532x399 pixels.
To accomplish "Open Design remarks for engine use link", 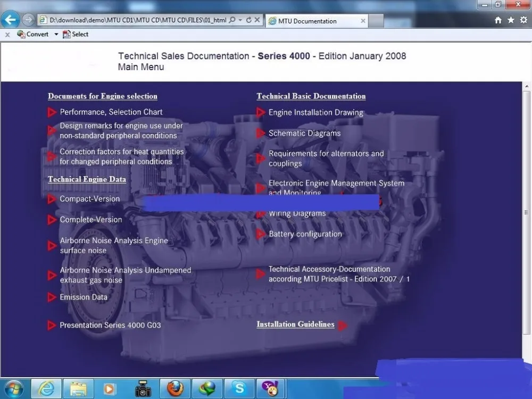I will 121,131.
